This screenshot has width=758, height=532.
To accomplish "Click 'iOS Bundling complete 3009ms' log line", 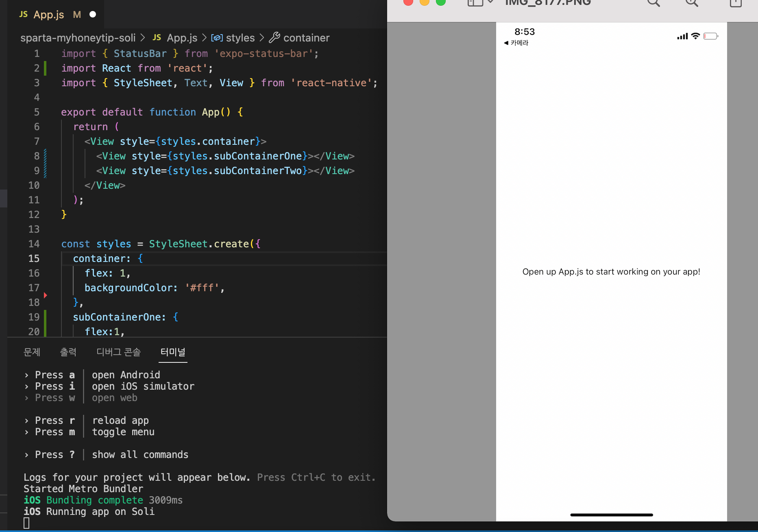I will pyautogui.click(x=103, y=500).
